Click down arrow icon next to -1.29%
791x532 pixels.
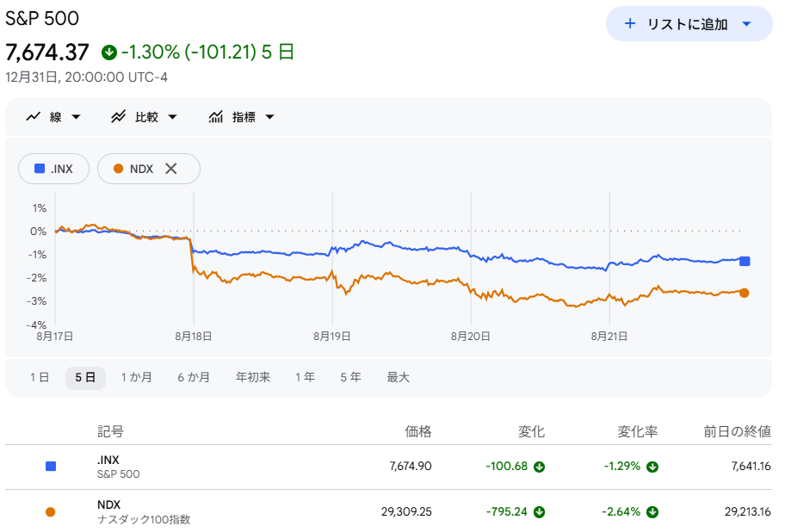652,467
